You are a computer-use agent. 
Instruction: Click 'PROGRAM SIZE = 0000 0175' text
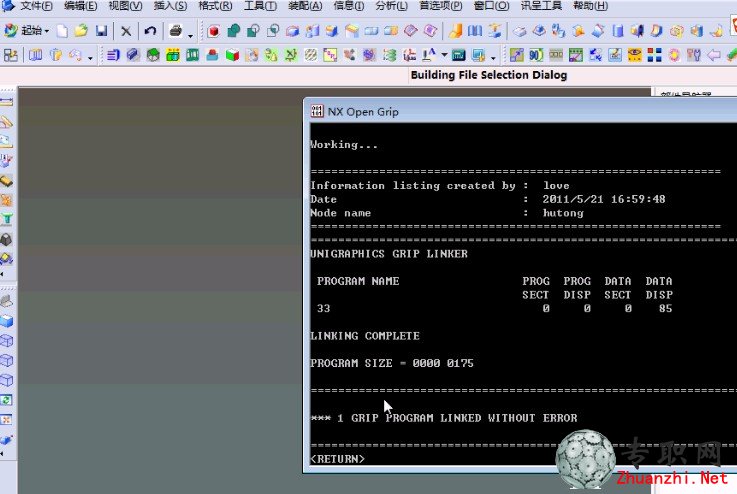point(392,363)
